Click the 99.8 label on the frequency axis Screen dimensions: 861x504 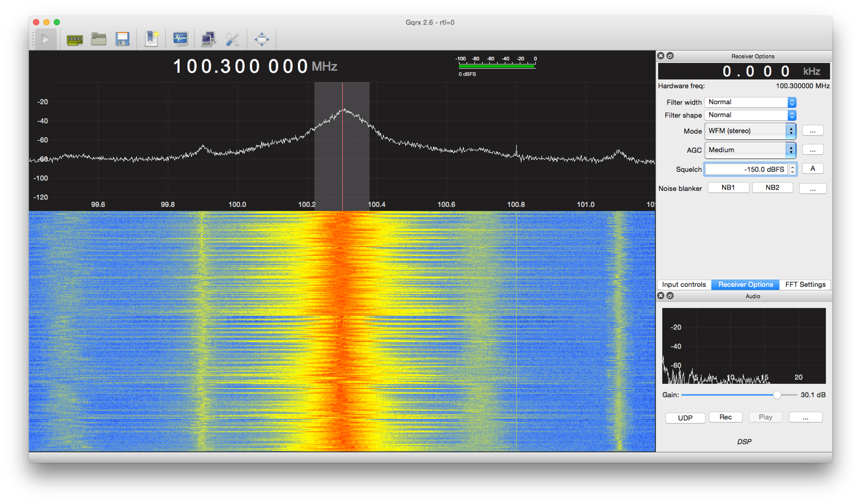tap(168, 205)
